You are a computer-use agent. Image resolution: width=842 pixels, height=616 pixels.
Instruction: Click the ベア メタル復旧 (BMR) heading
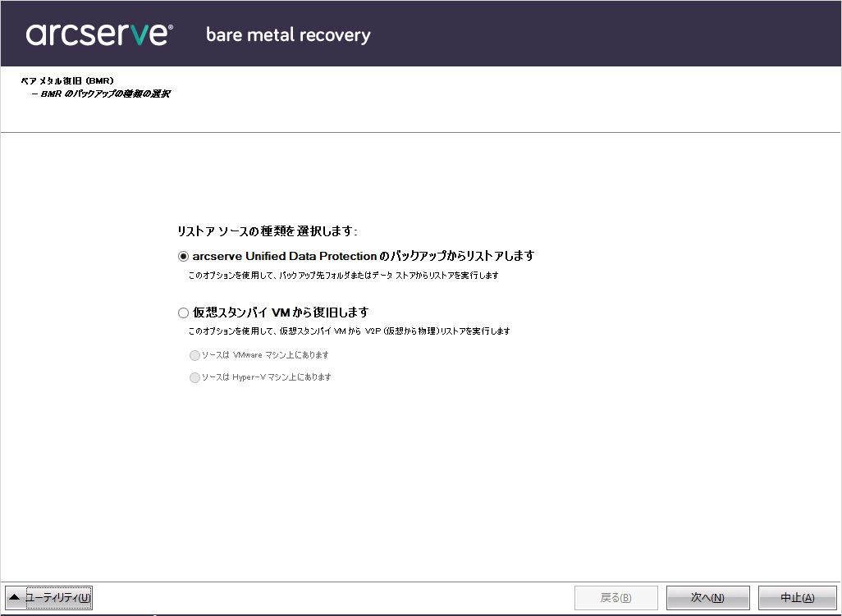pyautogui.click(x=67, y=81)
